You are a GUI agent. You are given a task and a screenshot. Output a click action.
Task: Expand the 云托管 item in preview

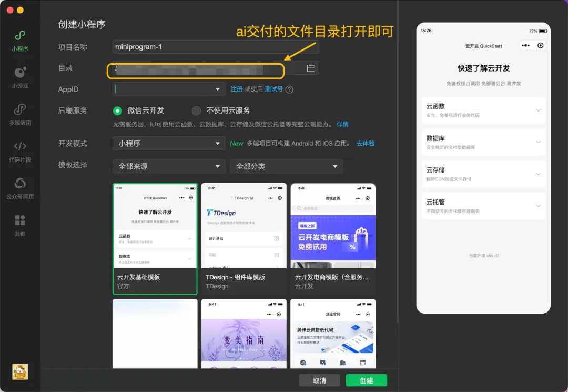(484, 206)
